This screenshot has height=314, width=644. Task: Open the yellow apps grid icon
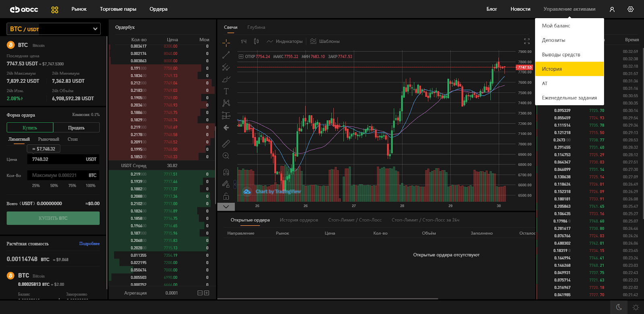pos(55,10)
